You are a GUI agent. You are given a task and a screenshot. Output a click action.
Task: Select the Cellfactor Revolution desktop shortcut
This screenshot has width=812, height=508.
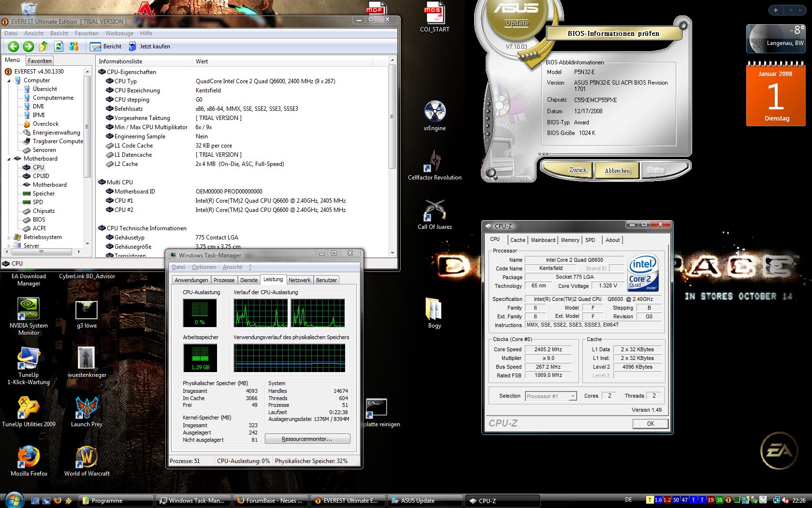(x=435, y=165)
